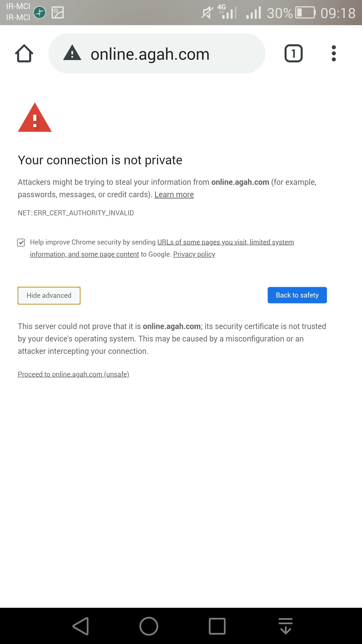Tap the red warning triangle icon
Screen dimensions: 362x644
(x=35, y=118)
